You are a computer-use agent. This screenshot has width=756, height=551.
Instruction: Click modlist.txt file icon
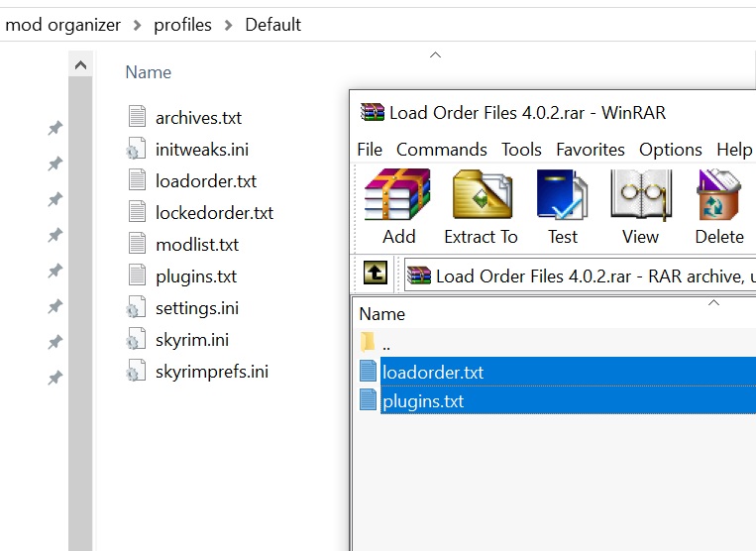137,244
